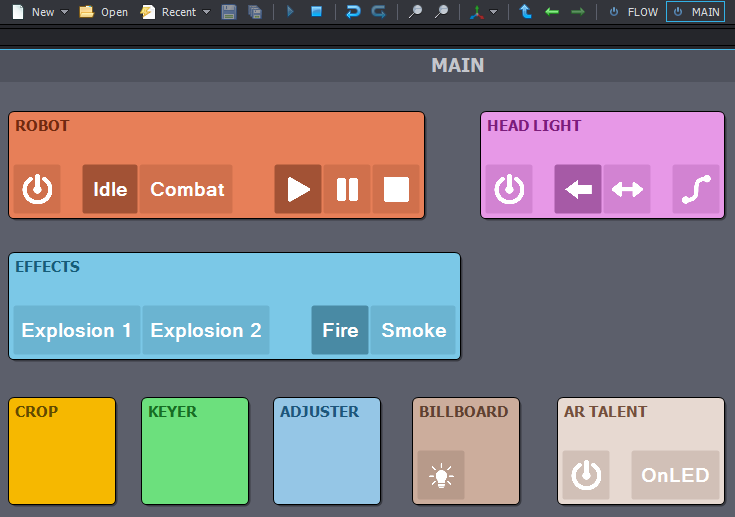The height and width of the screenshot is (517, 735).
Task: Trigger the Explosion 2 effect
Action: (206, 330)
